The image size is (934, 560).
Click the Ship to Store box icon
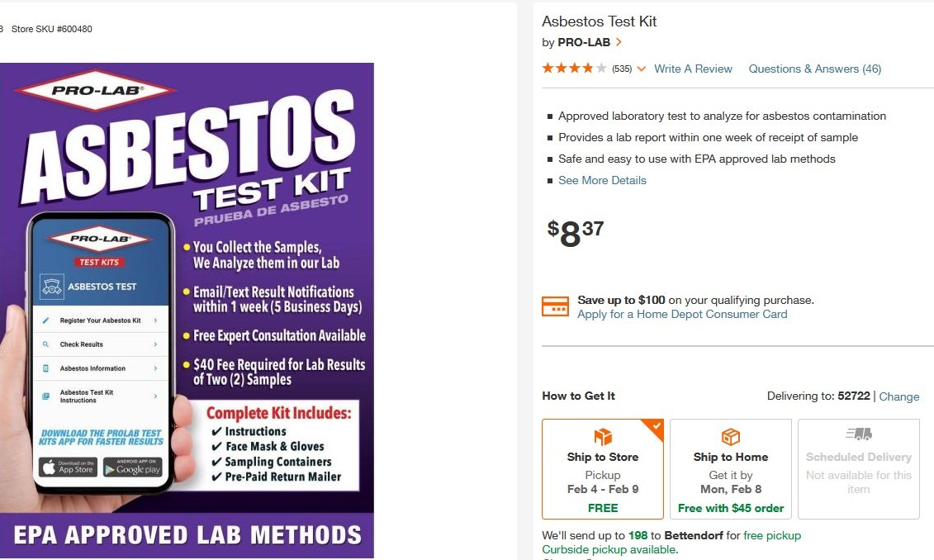(x=603, y=437)
